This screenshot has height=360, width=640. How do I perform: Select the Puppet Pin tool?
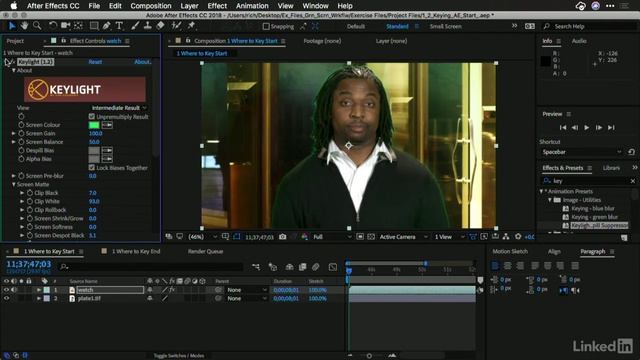191,26
